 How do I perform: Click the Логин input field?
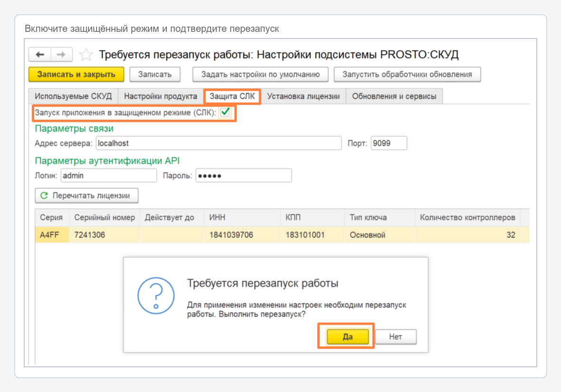pyautogui.click(x=109, y=176)
